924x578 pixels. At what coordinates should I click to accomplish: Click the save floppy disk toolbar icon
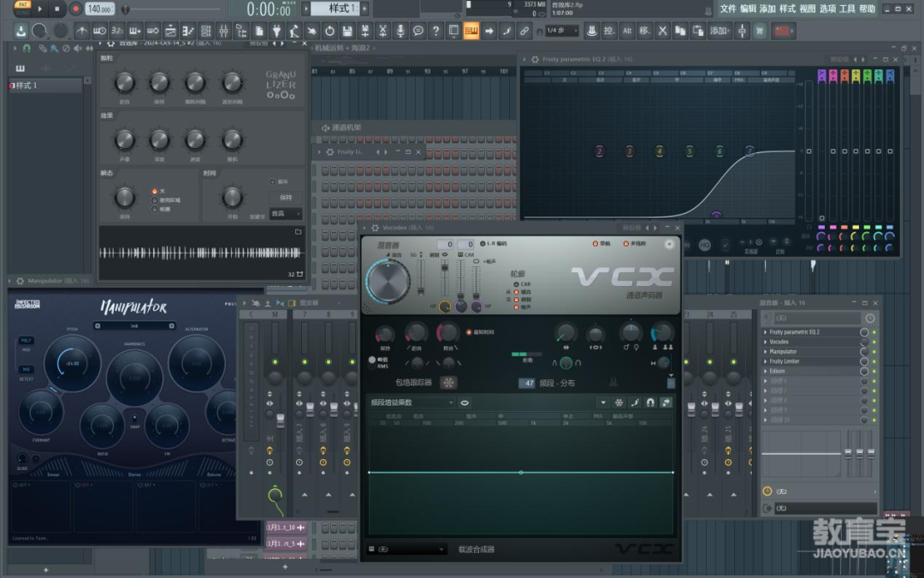click(347, 31)
